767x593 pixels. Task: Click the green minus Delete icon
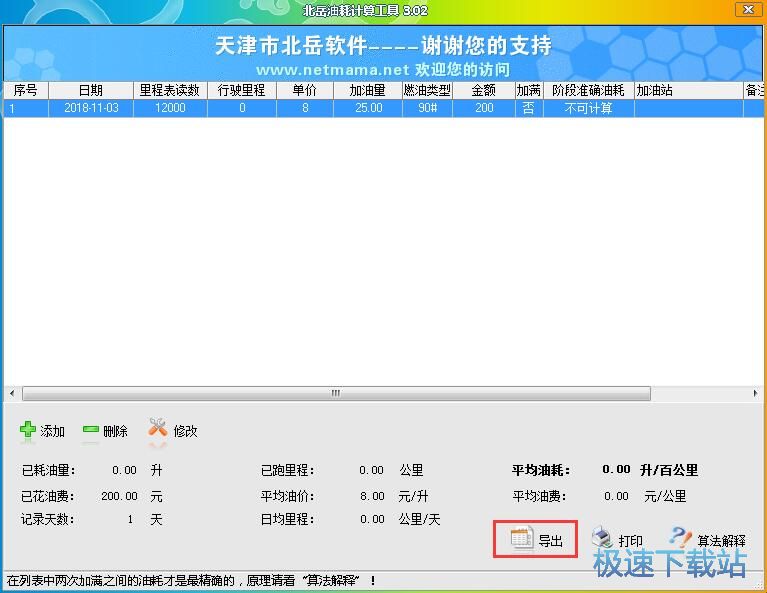click(90, 430)
